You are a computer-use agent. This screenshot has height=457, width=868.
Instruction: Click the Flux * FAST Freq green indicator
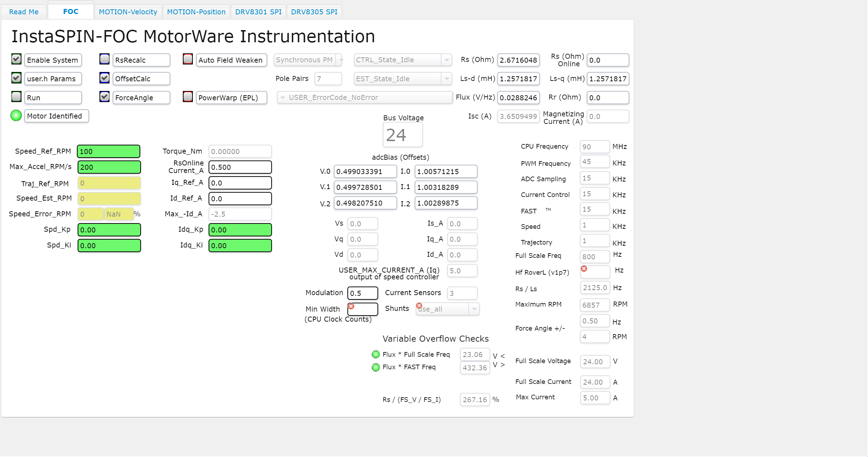tap(376, 367)
